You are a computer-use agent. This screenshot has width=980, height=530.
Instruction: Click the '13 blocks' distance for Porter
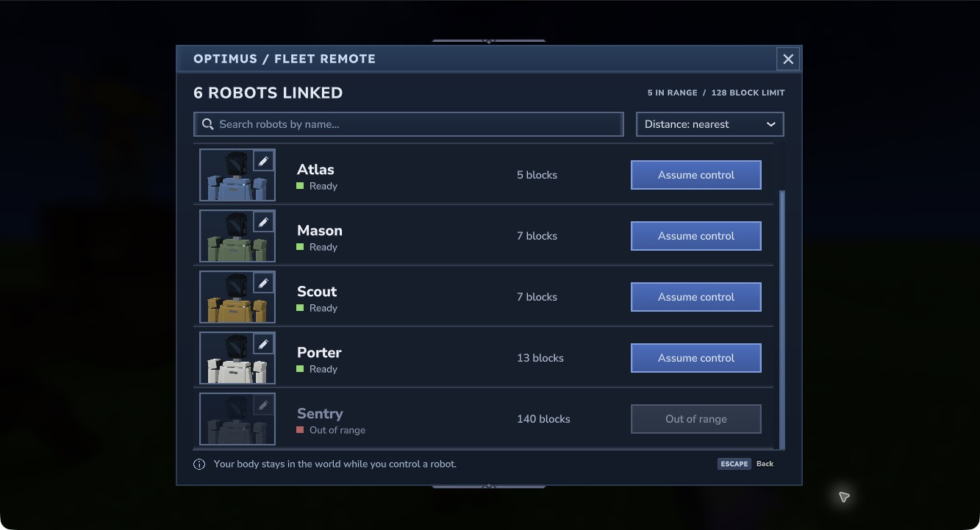(x=540, y=358)
